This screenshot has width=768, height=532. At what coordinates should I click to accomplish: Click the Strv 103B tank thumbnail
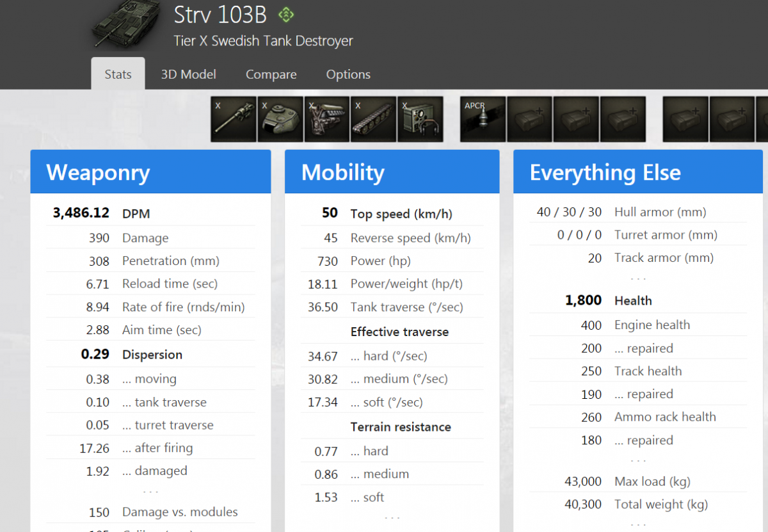coord(125,24)
